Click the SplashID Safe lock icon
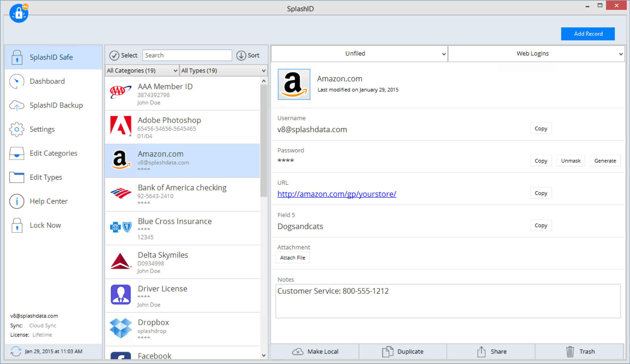630x364 pixels. click(15, 57)
